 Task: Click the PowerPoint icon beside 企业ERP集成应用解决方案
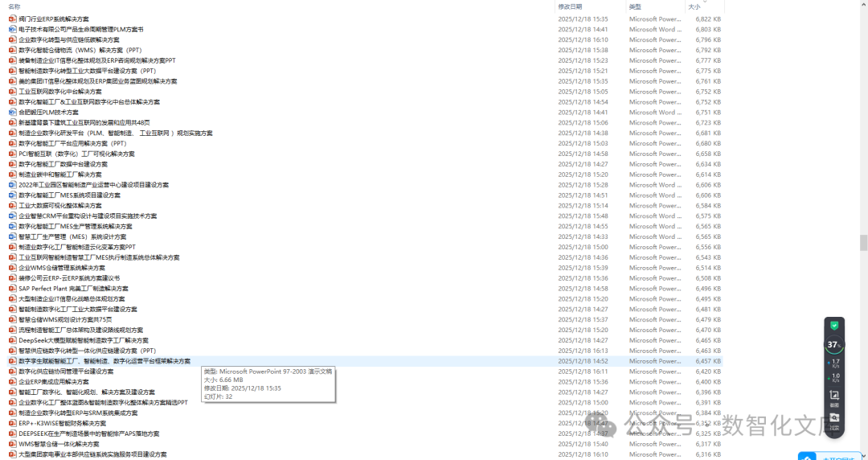pyautogui.click(x=13, y=382)
